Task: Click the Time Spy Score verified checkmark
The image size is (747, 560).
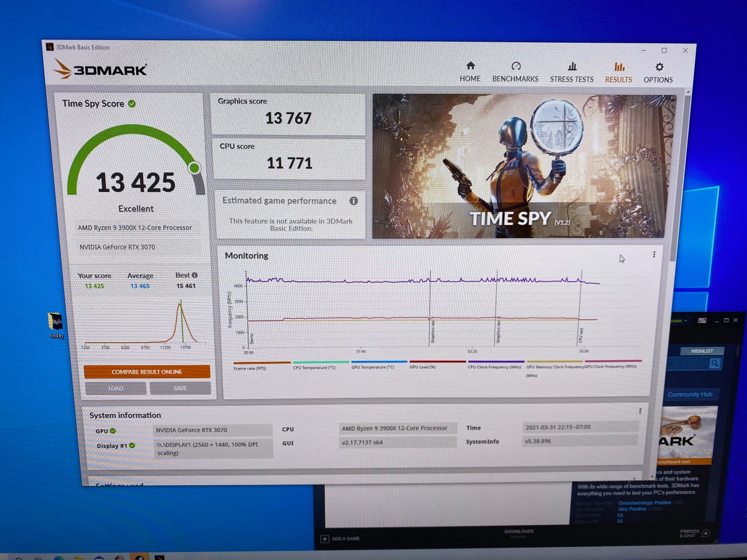Action: point(132,104)
